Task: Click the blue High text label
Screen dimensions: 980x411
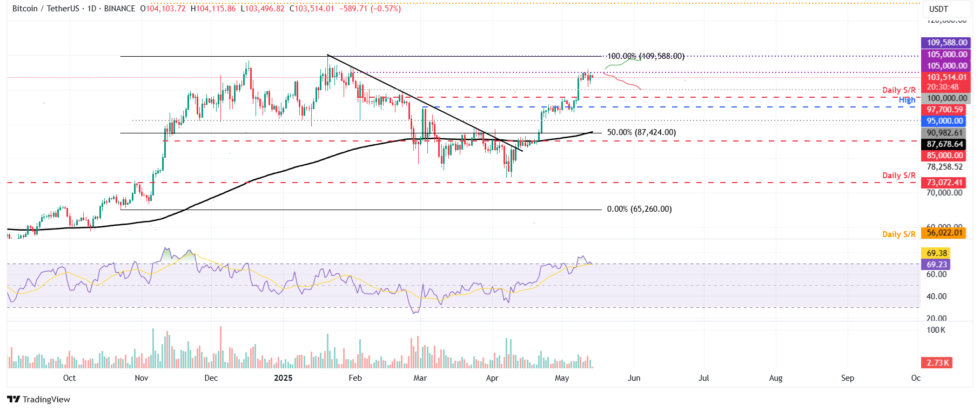Action: pyautogui.click(x=907, y=100)
